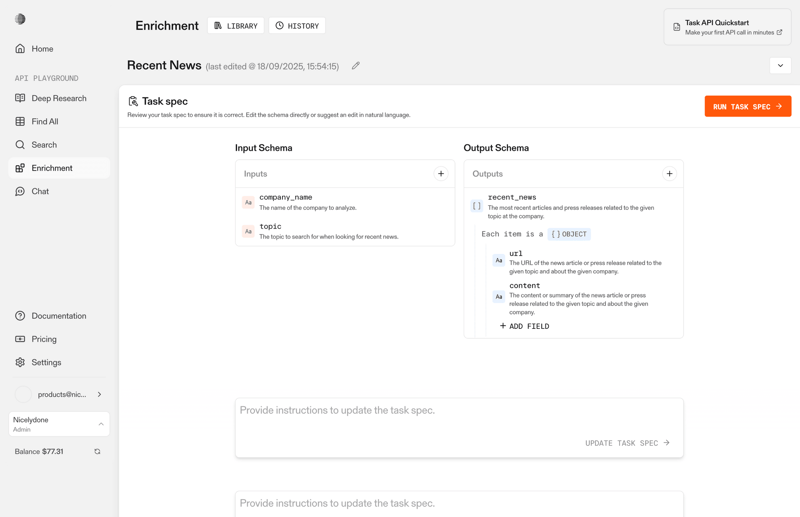Change the OBJECT item type selector
The height and width of the screenshot is (517, 800).
569,234
